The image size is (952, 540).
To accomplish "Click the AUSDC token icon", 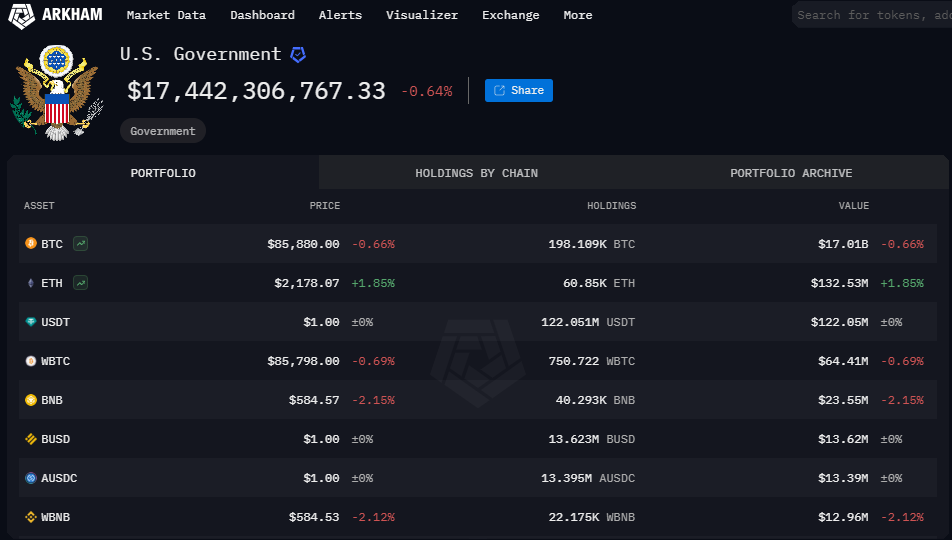I will pyautogui.click(x=30, y=478).
